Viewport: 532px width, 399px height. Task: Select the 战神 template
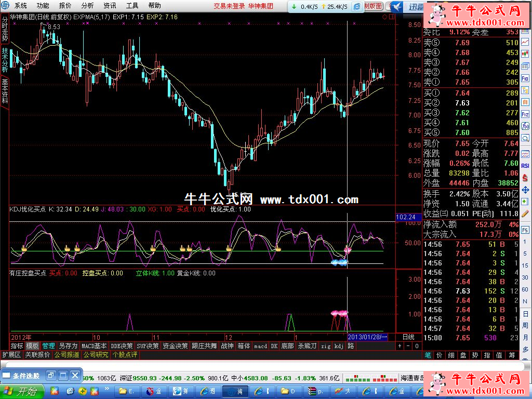pyautogui.click(x=228, y=345)
